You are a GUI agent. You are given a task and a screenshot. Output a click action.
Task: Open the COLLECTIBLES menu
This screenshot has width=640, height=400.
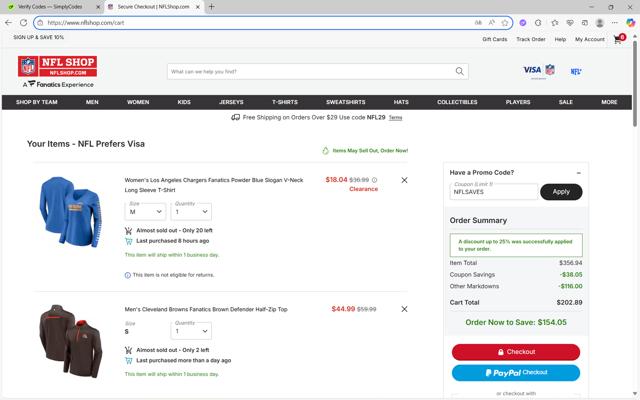point(457,102)
